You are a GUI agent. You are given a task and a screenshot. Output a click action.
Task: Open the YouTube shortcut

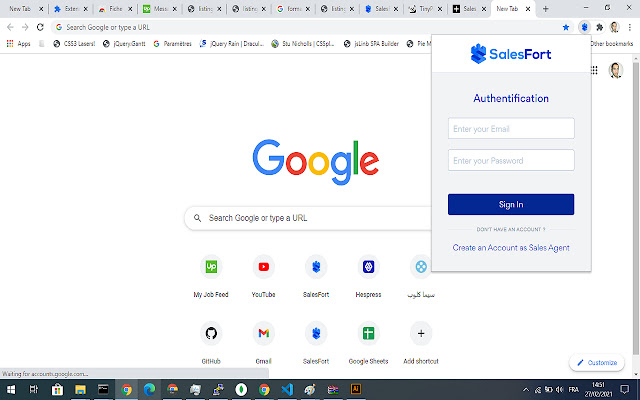click(x=264, y=276)
